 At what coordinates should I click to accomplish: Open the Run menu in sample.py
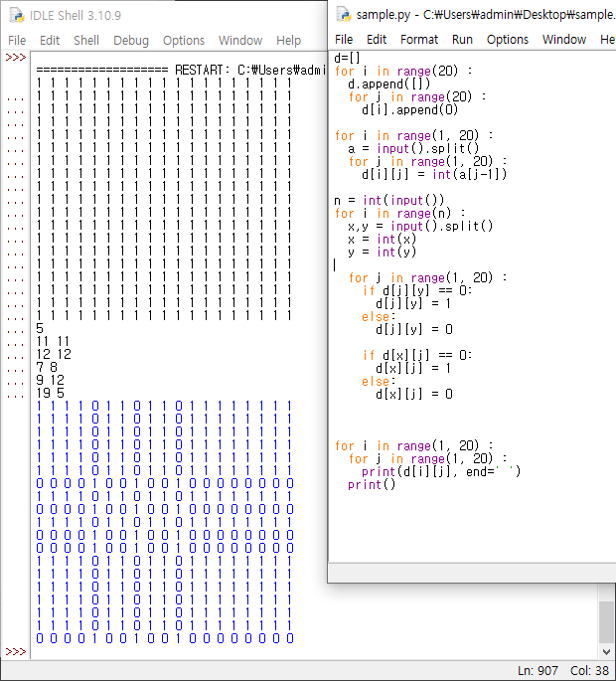tap(462, 40)
